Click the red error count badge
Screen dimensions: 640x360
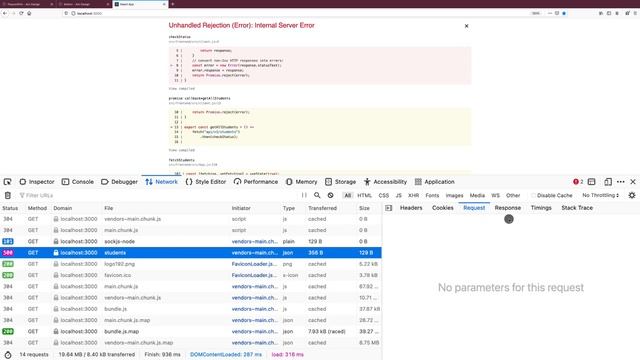(x=578, y=182)
